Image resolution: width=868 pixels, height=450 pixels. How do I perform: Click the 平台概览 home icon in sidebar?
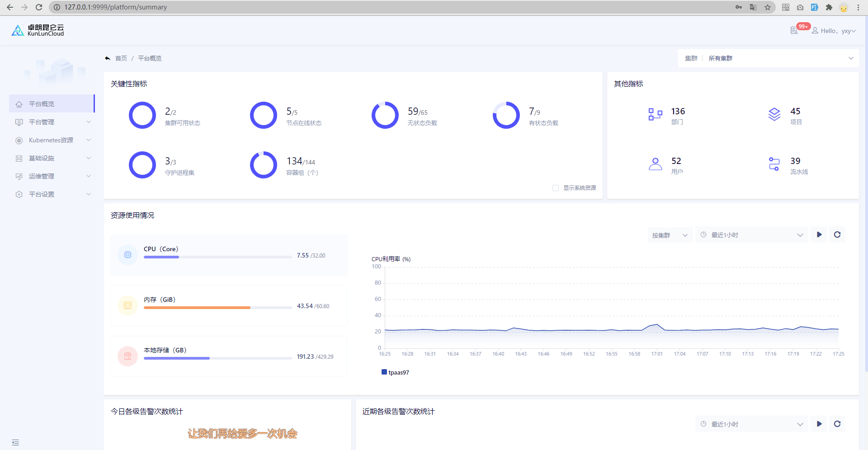click(19, 104)
